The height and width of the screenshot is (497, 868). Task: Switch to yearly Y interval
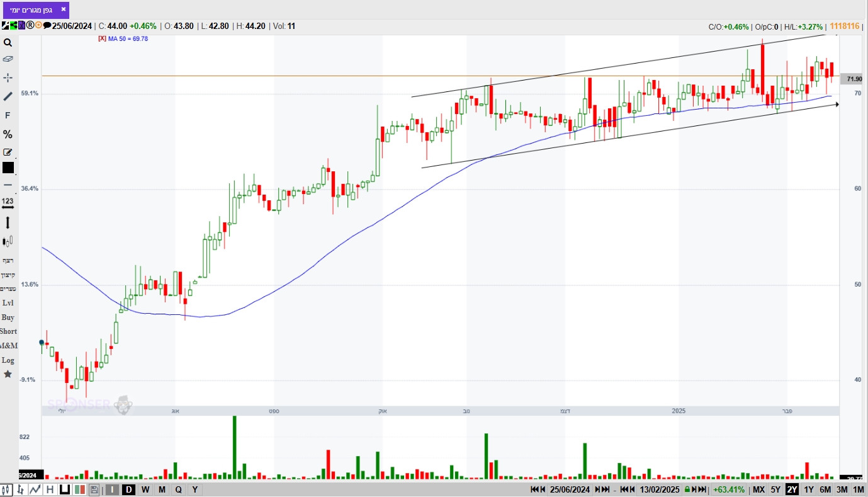[194, 489]
